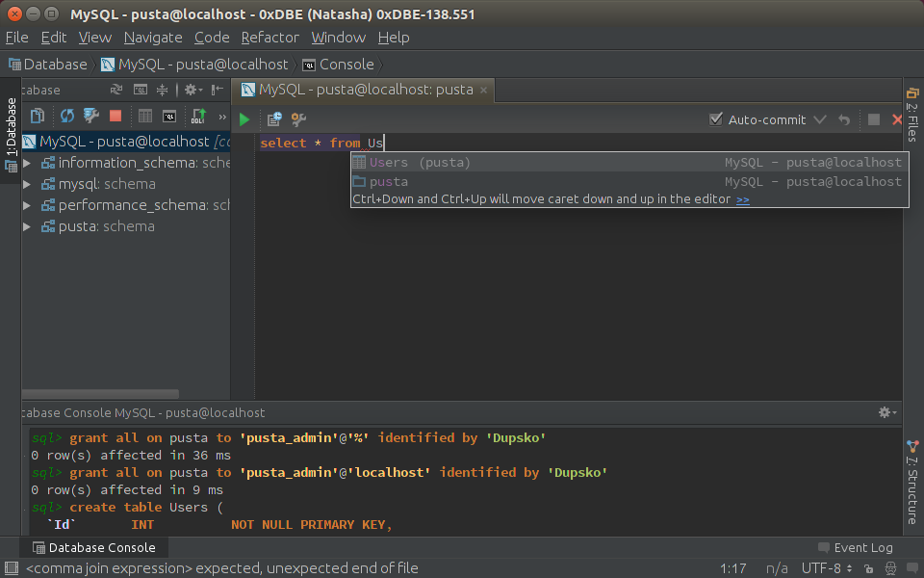Image resolution: width=924 pixels, height=578 pixels.
Task: Expand the mysql schema node
Action: pos(27,184)
